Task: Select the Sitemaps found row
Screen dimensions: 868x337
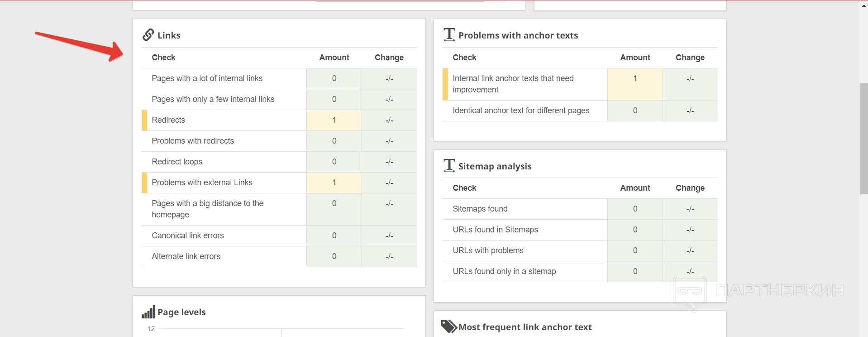Action: [480, 209]
